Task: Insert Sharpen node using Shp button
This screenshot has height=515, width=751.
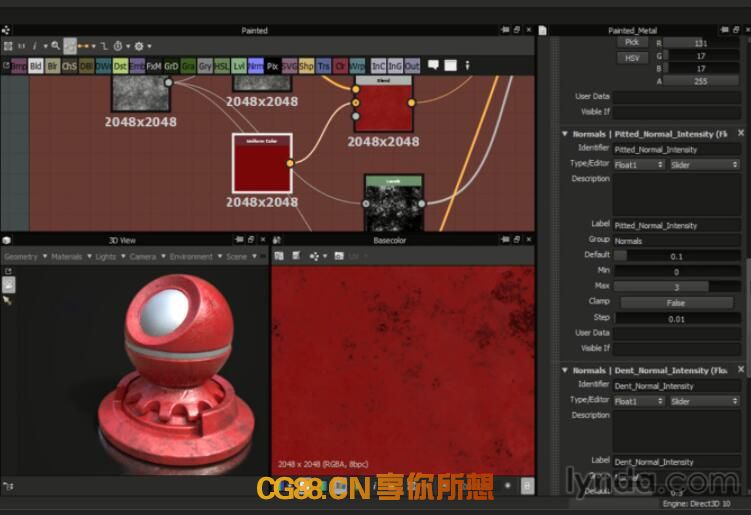Action: 306,66
